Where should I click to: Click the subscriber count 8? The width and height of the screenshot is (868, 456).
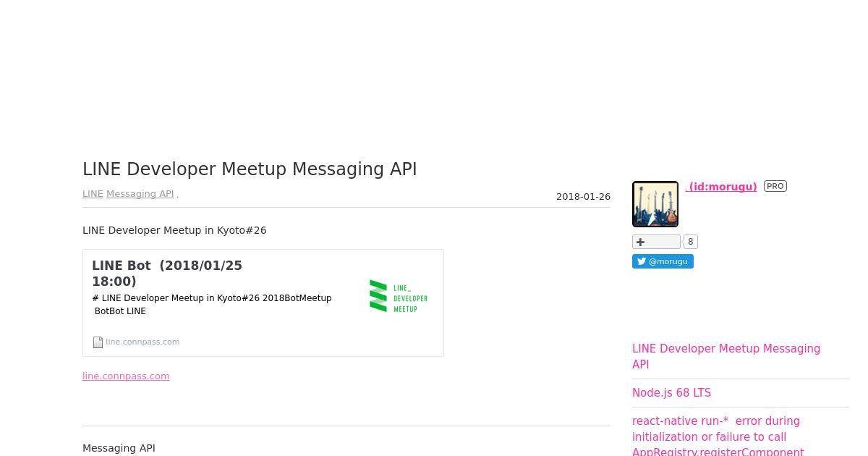[691, 242]
